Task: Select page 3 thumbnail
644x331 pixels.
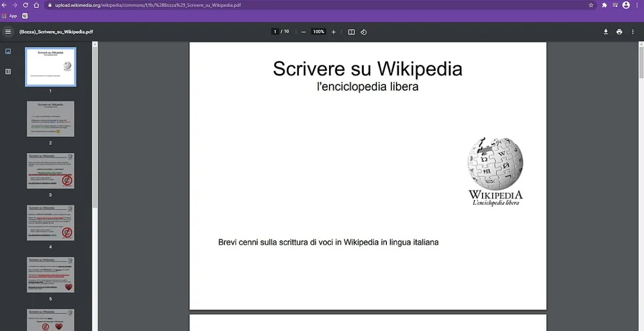Action: coord(50,171)
